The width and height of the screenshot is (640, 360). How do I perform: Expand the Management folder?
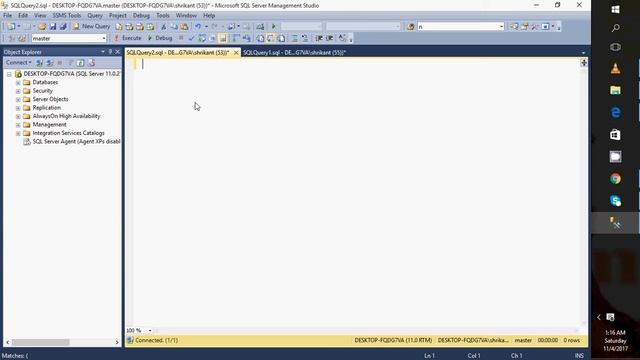(x=18, y=125)
